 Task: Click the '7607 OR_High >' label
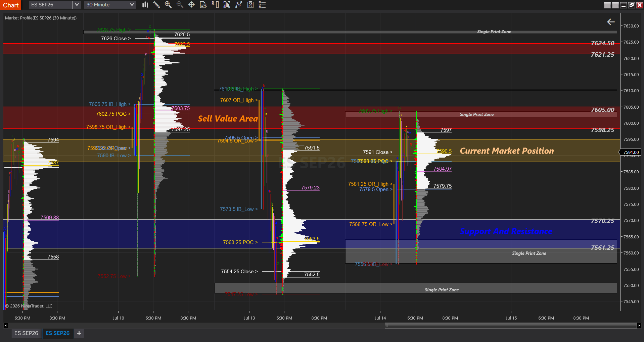[239, 100]
